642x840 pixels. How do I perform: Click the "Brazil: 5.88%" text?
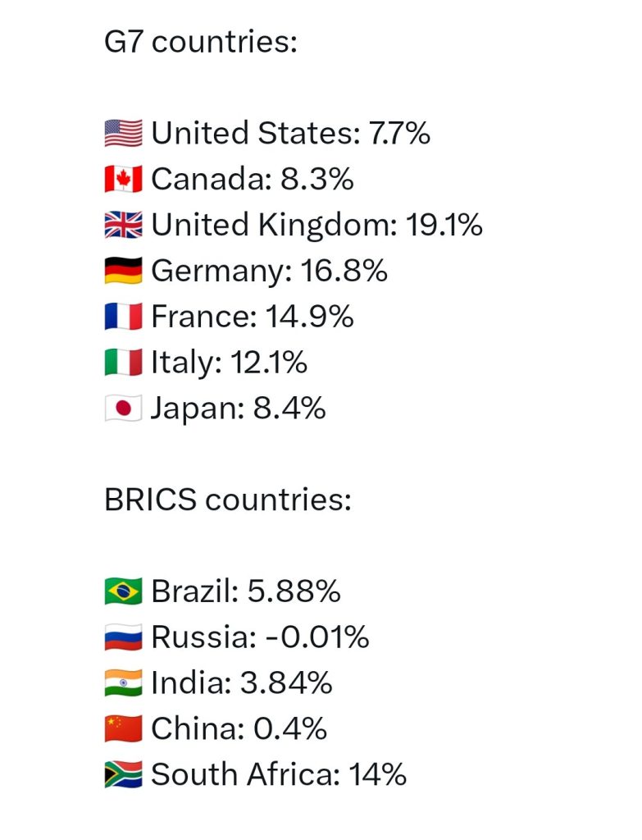pos(246,591)
